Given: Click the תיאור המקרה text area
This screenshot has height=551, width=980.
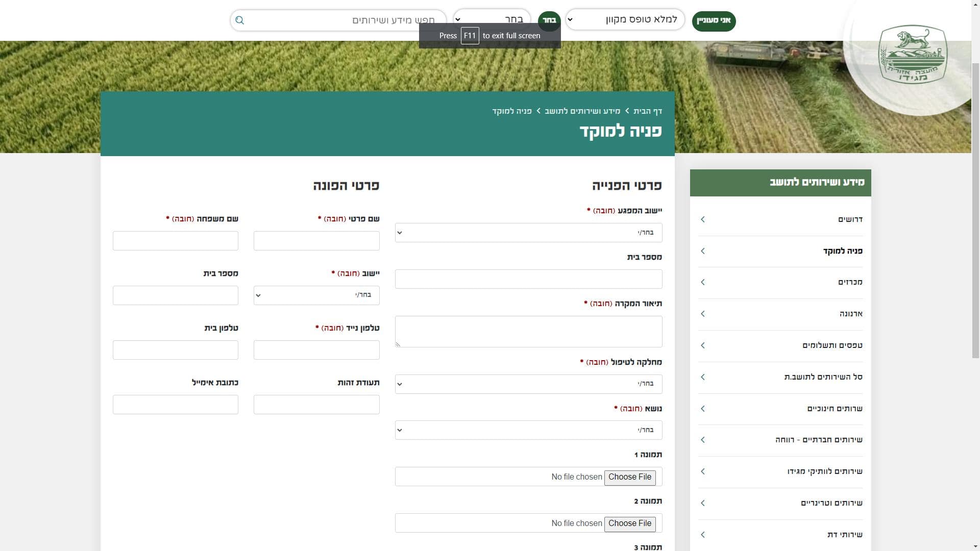Looking at the screenshot, I should pyautogui.click(x=528, y=332).
